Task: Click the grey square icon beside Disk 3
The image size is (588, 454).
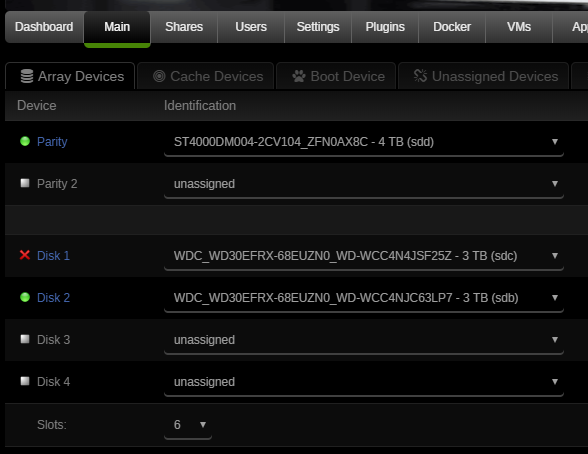Action: coord(25,339)
